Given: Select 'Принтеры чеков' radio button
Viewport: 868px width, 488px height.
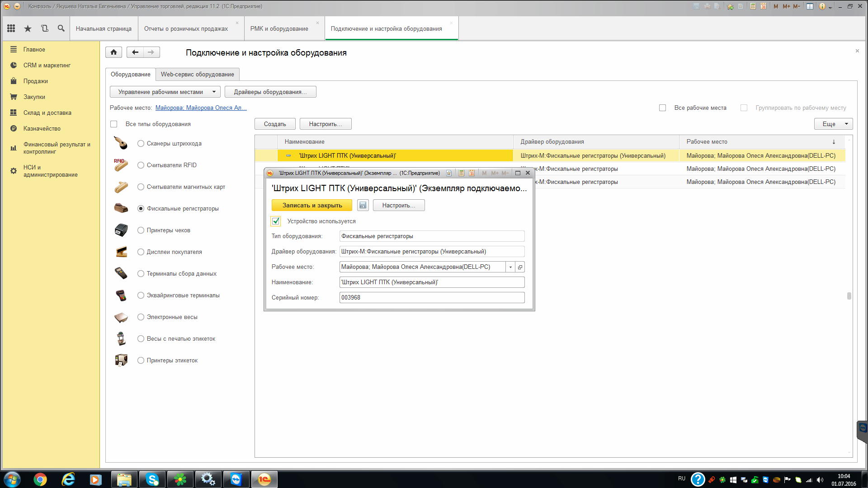Looking at the screenshot, I should tap(141, 230).
